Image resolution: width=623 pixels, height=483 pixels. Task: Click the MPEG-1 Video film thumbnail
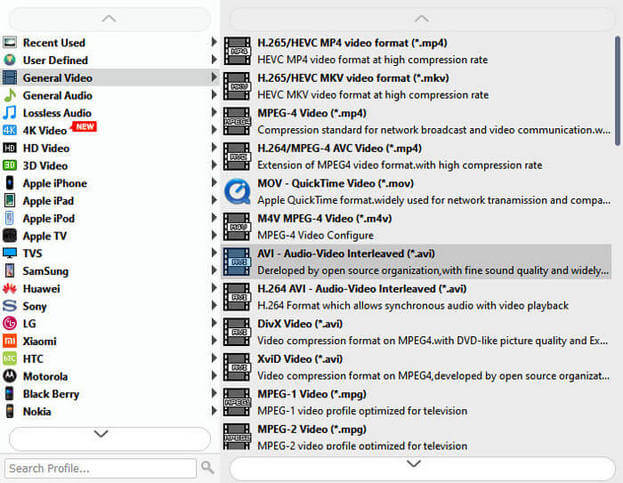[x=237, y=402]
